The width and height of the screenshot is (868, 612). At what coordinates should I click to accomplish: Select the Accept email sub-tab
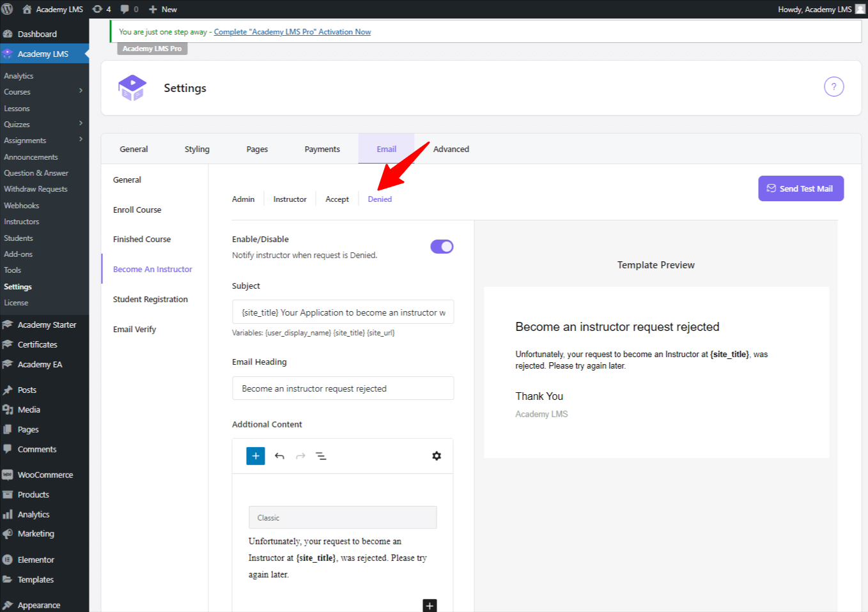(x=337, y=199)
